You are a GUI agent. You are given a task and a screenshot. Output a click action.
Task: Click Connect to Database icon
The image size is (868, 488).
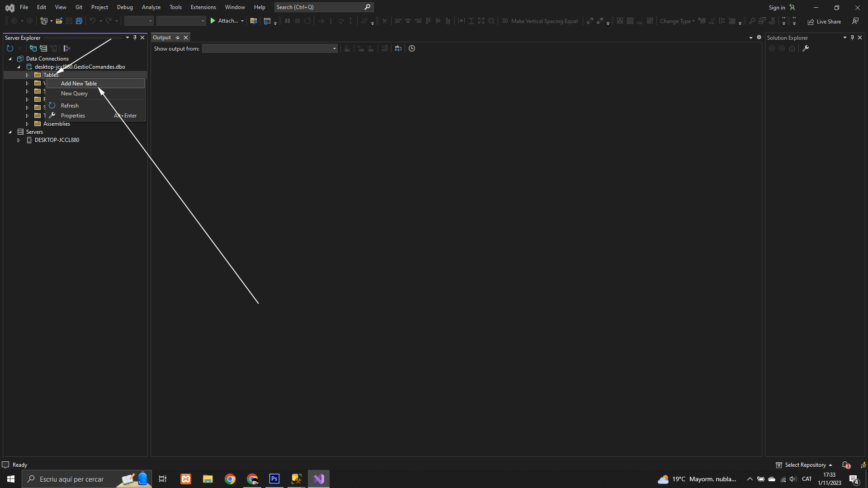click(33, 48)
